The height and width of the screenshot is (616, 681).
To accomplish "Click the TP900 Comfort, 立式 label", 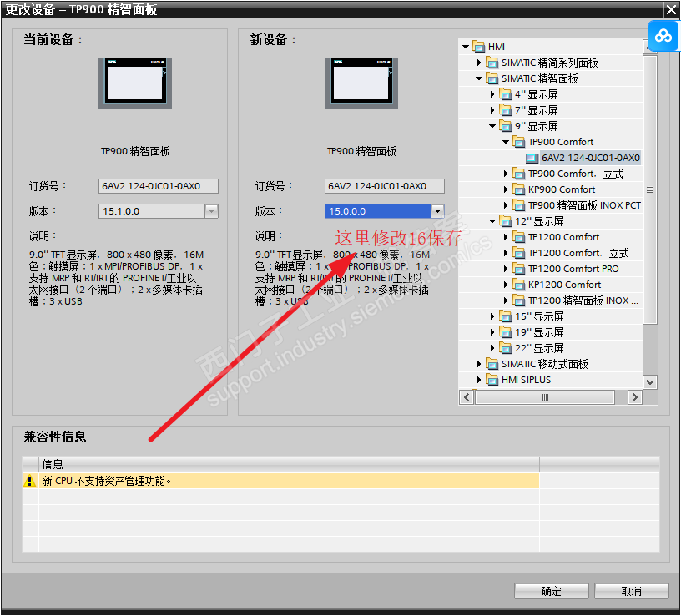I will pyautogui.click(x=576, y=174).
